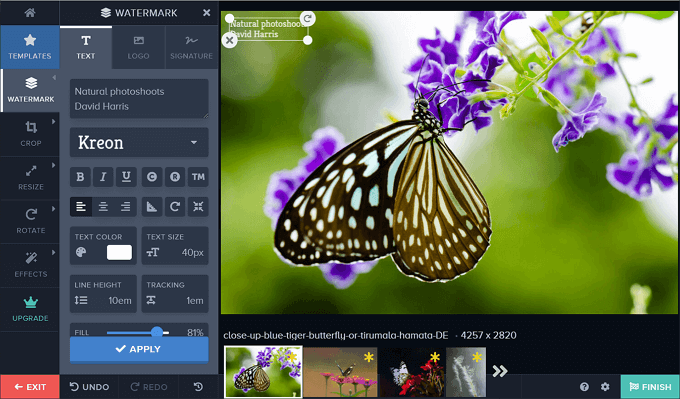Open the Templates section
Image resolution: width=680 pixels, height=399 pixels.
click(30, 47)
